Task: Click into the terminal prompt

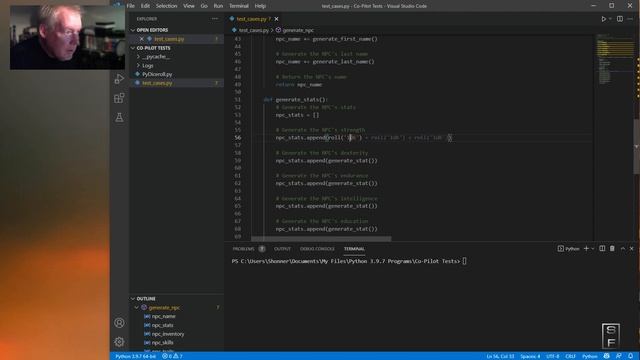Action: (x=464, y=261)
